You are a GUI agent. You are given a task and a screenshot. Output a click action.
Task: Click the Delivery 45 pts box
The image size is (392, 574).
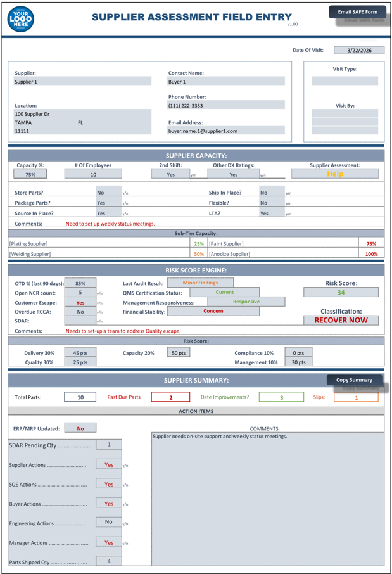80,352
